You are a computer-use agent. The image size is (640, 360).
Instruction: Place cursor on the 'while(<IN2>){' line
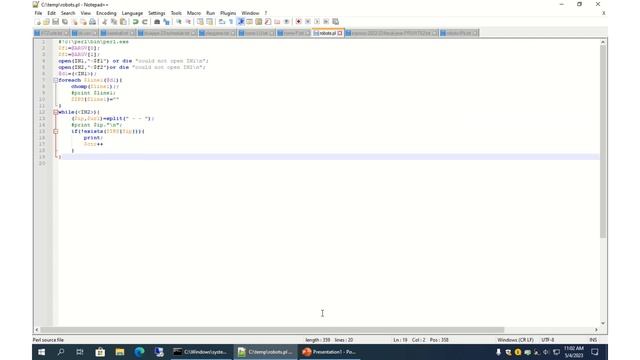pos(79,112)
